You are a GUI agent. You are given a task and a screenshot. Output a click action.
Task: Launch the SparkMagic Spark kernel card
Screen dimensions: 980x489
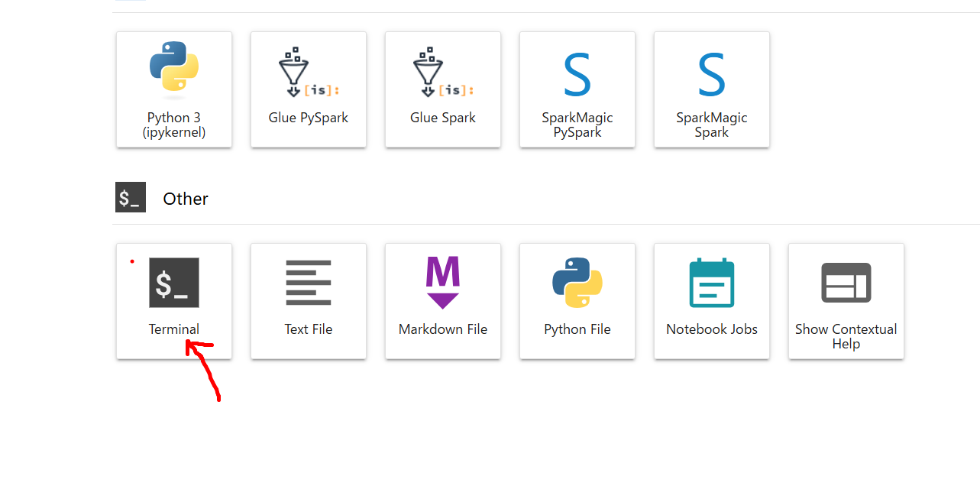coord(712,89)
